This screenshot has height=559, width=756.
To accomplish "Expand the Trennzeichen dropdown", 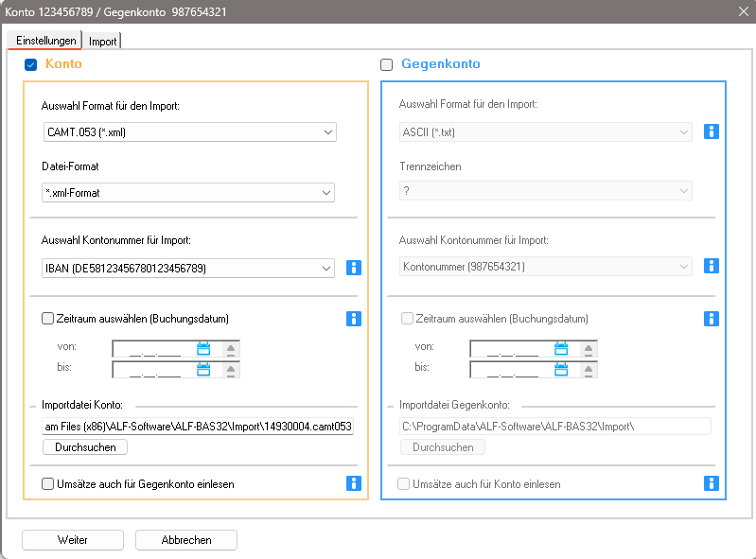I will point(546,191).
